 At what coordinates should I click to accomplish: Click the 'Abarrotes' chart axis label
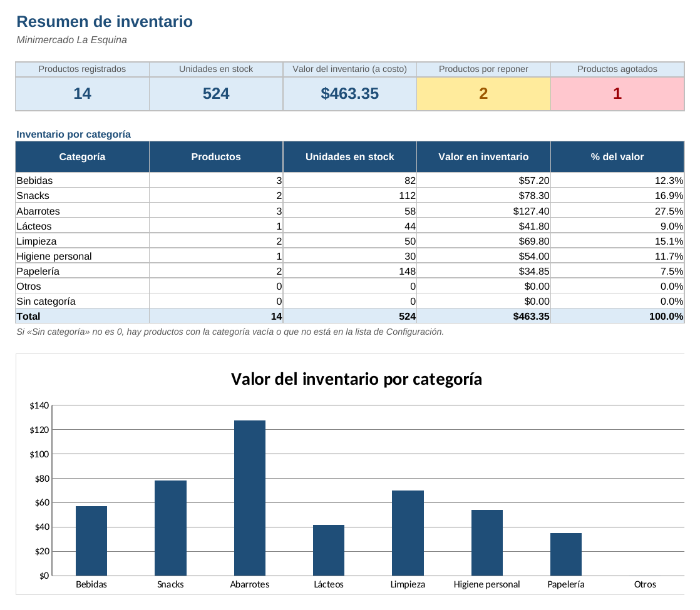point(250,584)
